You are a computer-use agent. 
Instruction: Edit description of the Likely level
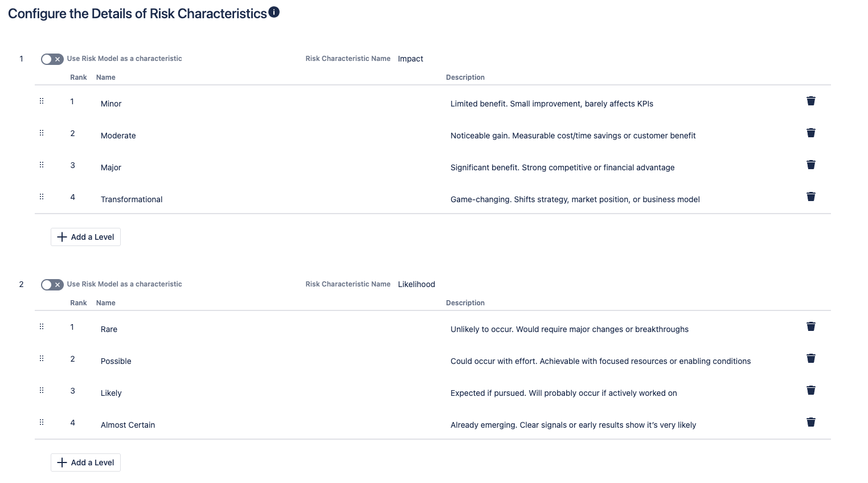click(x=564, y=393)
